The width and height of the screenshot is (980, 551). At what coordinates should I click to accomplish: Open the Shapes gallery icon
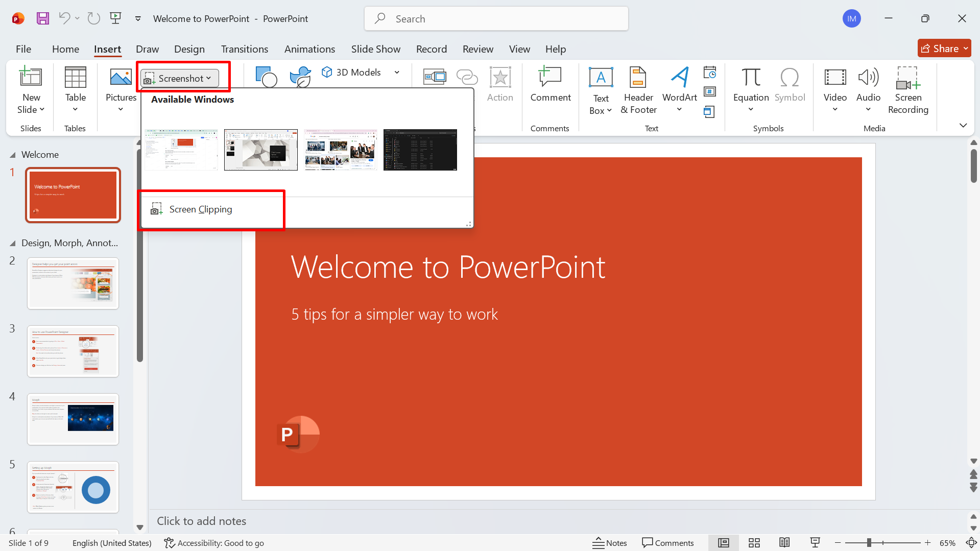coord(266,77)
